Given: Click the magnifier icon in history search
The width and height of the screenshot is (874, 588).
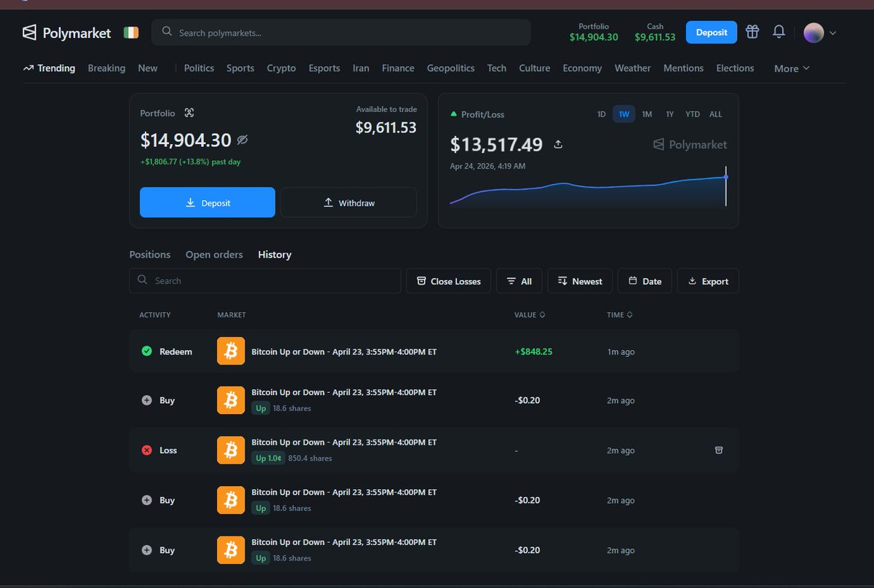Looking at the screenshot, I should [x=142, y=280].
